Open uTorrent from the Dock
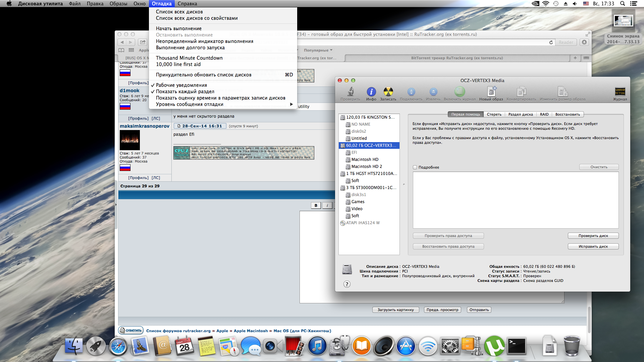 click(494, 346)
